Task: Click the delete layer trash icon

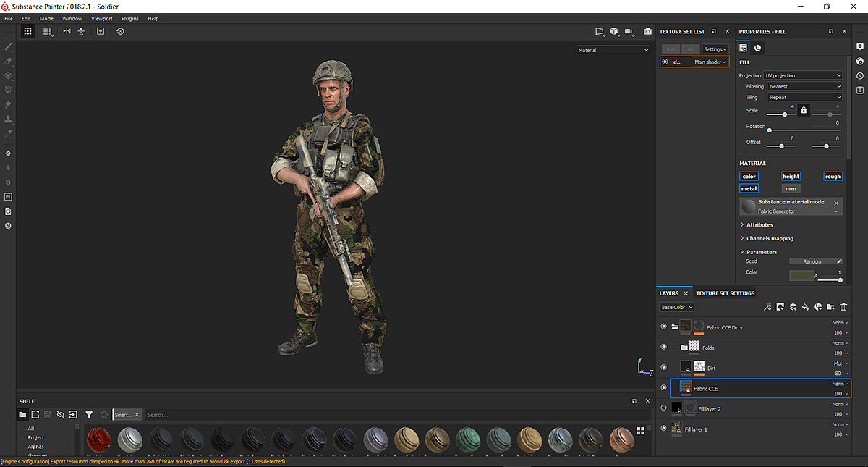Action: pyautogui.click(x=843, y=307)
